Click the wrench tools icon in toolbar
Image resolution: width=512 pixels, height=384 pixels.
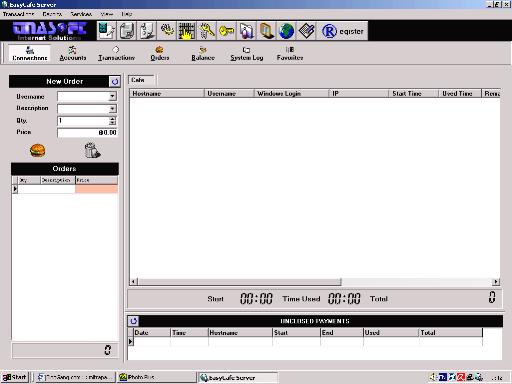[207, 31]
